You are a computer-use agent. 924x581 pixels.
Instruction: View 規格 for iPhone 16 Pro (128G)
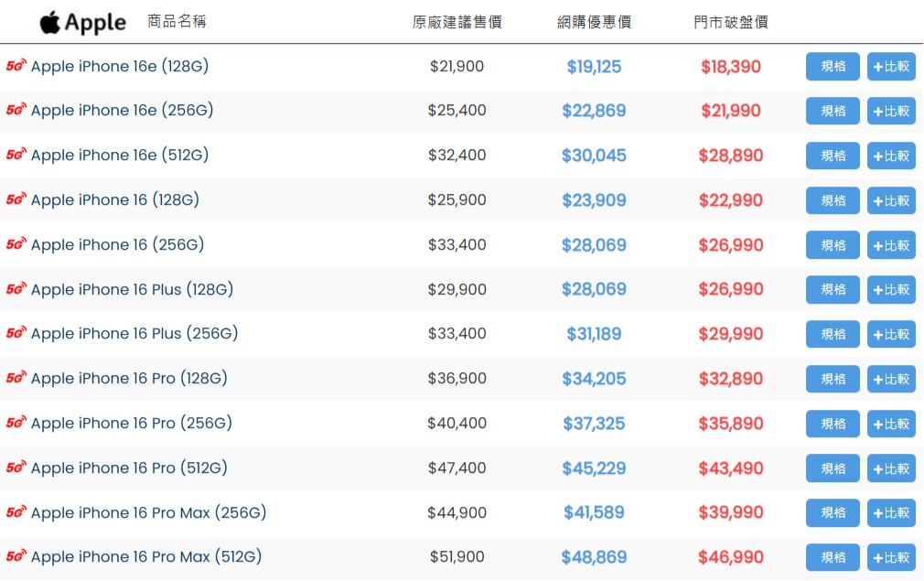[x=833, y=379]
